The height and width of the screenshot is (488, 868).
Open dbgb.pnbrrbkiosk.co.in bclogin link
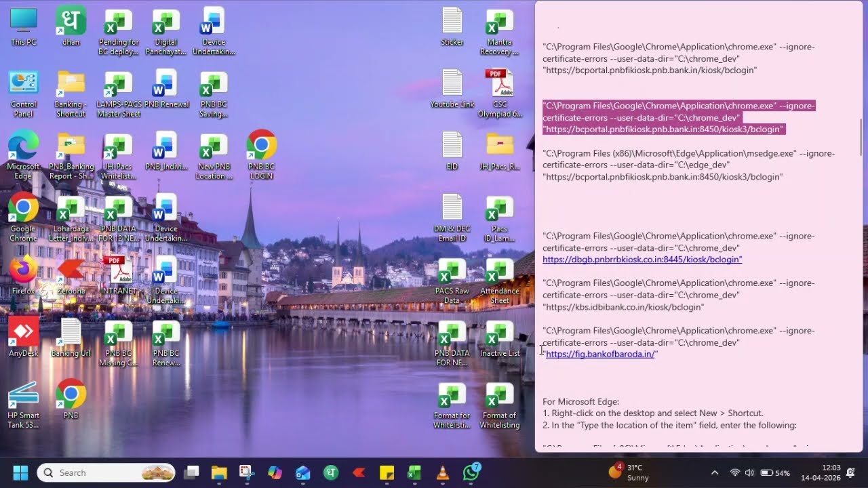(x=642, y=260)
